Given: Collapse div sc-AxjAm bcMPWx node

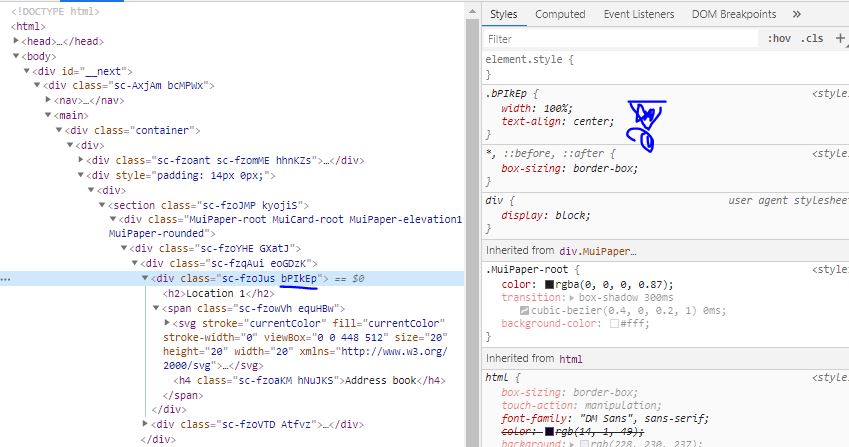Looking at the screenshot, I should click(37, 85).
